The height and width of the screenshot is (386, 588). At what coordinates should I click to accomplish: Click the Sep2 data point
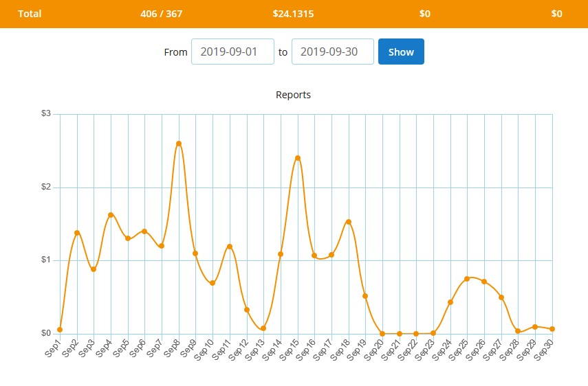tap(77, 233)
